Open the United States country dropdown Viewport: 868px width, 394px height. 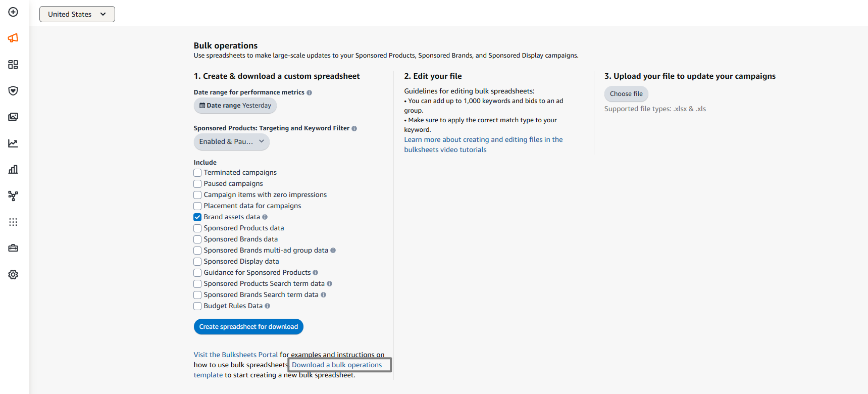(x=77, y=14)
